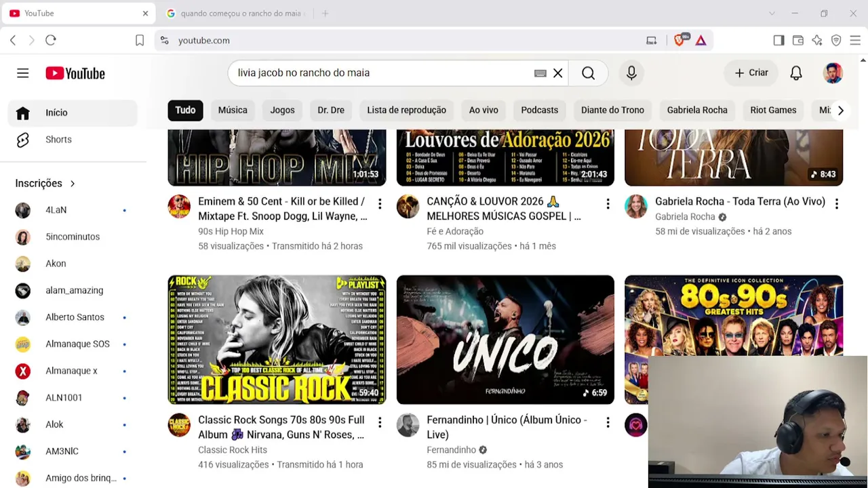Select the Ao vivo filter chip
Screen dimensions: 868x488
pos(484,110)
